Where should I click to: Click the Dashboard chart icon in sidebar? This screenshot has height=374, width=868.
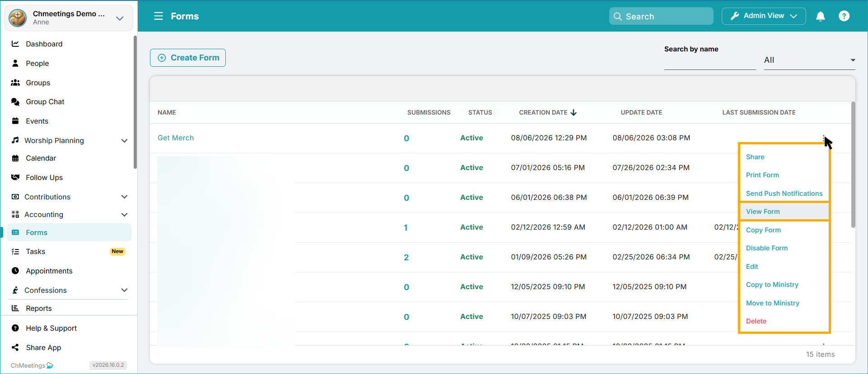15,44
